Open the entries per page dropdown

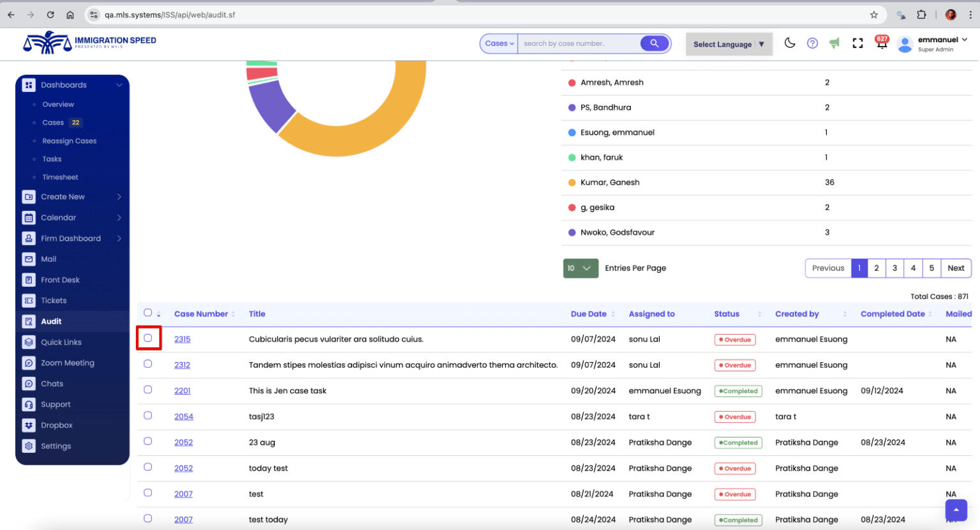[x=580, y=268]
